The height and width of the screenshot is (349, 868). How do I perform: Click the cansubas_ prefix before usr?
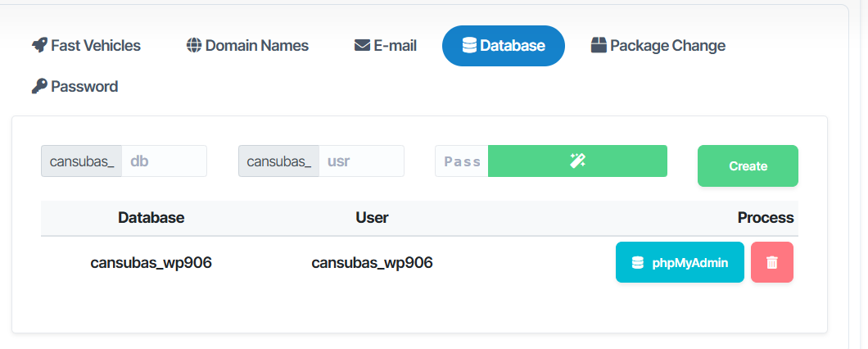click(278, 161)
